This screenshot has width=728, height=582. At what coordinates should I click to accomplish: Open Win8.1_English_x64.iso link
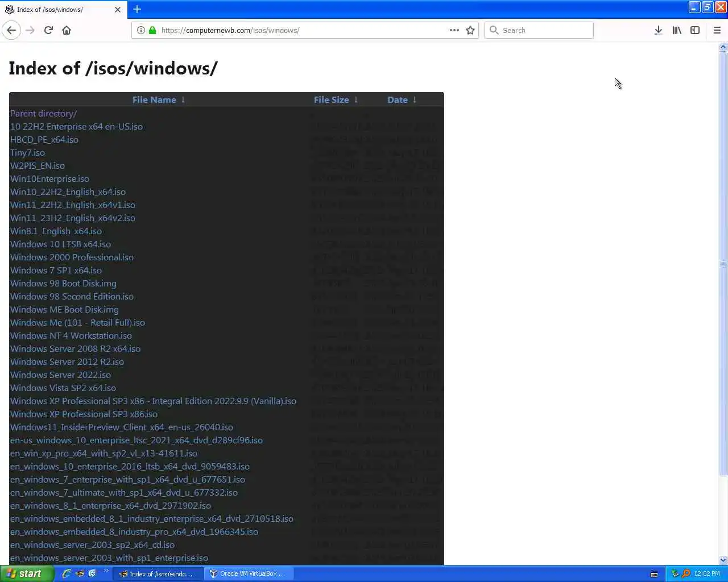point(56,231)
